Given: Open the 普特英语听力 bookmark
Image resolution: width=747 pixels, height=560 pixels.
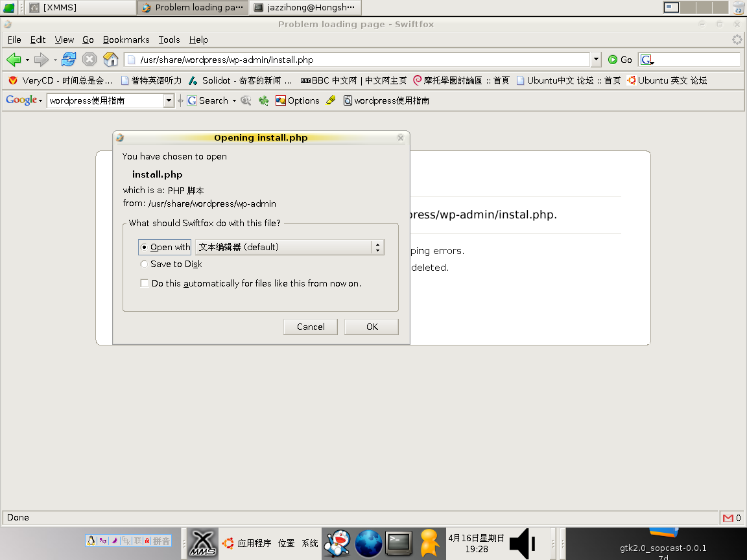Looking at the screenshot, I should [151, 80].
